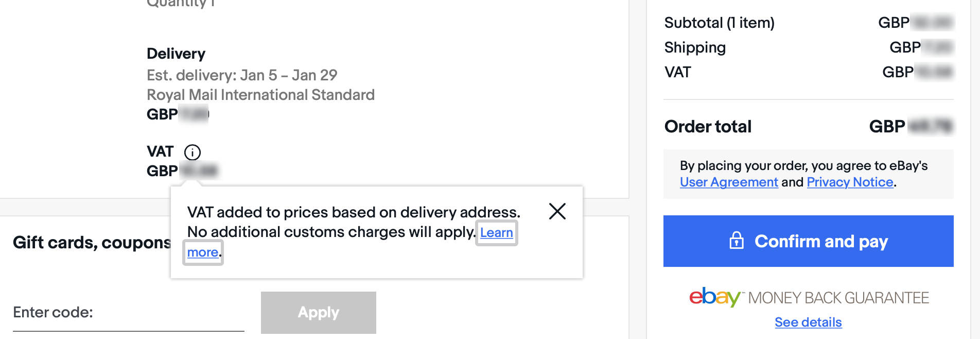Click the VAT row in order summary

[677, 73]
